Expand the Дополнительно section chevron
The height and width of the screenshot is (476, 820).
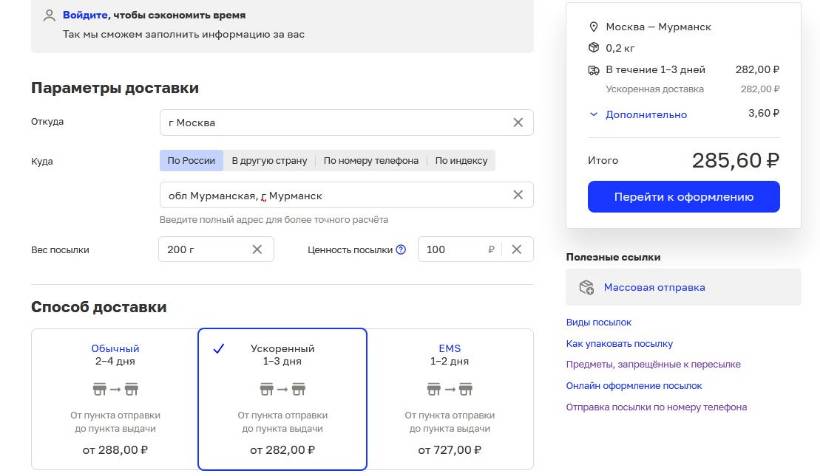593,114
